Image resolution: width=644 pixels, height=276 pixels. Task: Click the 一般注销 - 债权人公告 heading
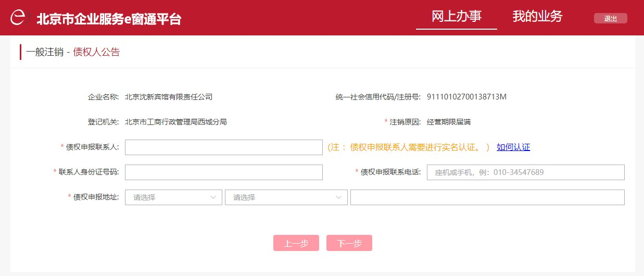point(73,52)
